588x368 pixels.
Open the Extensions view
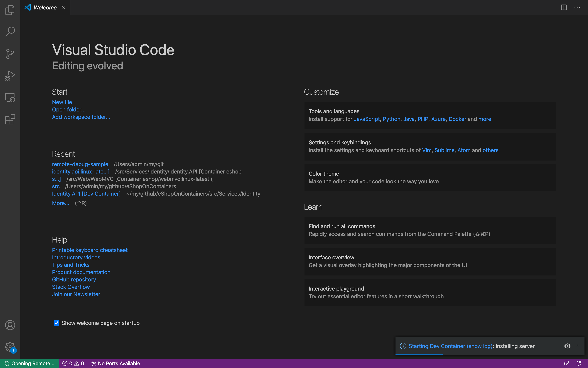coord(10,120)
